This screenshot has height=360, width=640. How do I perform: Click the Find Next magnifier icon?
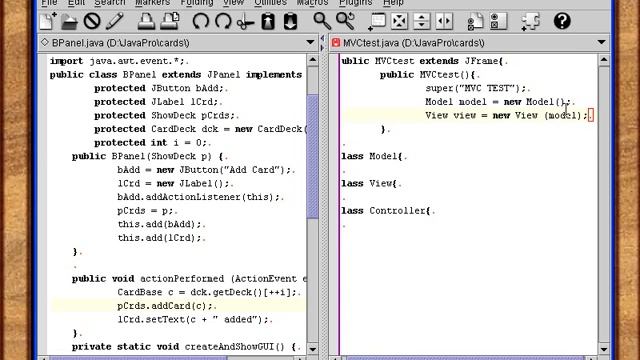tap(345, 21)
